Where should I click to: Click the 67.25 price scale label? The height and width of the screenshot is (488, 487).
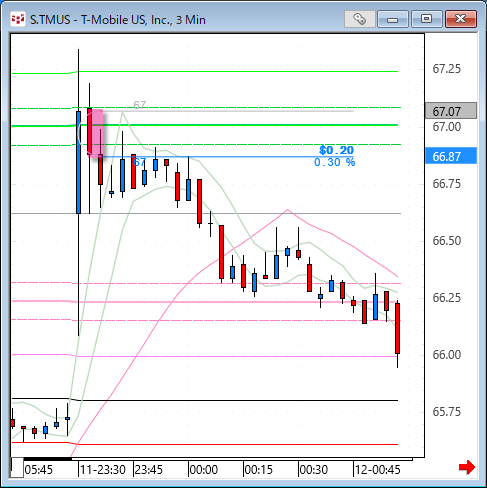(x=447, y=69)
